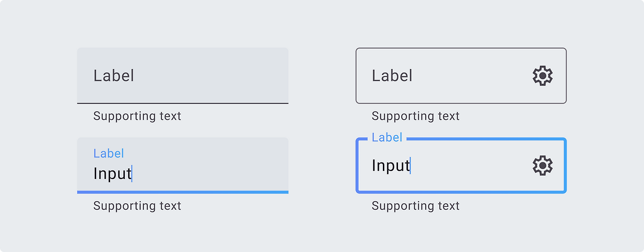Click the blue floating "Label" on the outlined border
This screenshot has height=252, width=644.
point(387,137)
